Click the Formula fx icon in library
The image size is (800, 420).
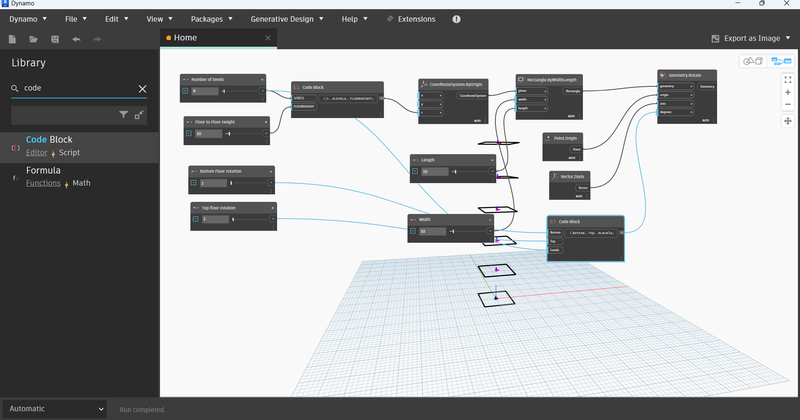pyautogui.click(x=16, y=178)
